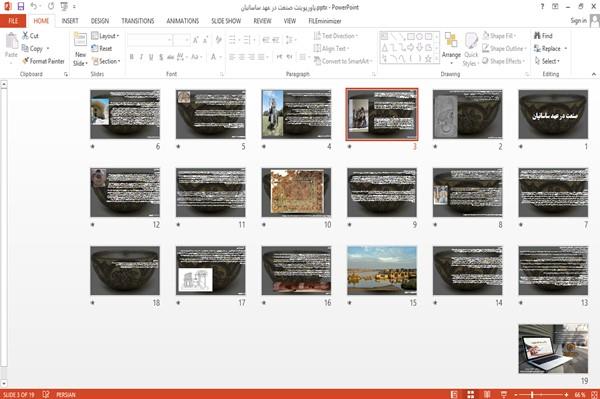Click the Save icon in quick access toolbar
This screenshot has height=399, width=600.
click(21, 7)
